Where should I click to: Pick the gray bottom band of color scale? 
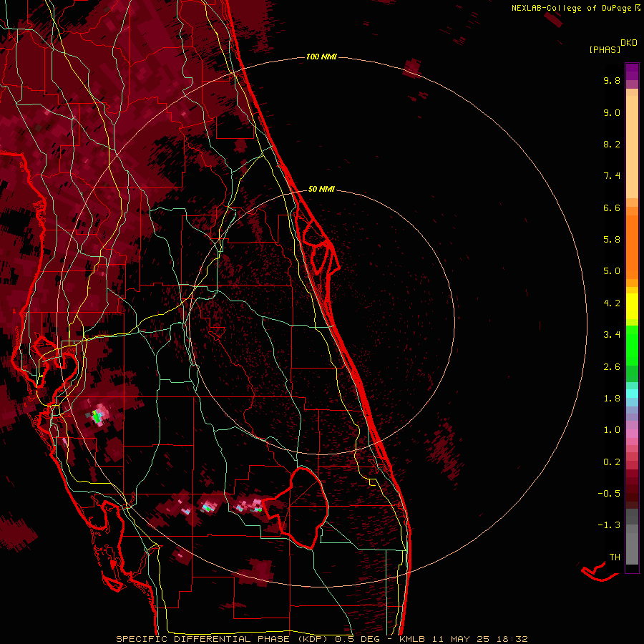632,548
